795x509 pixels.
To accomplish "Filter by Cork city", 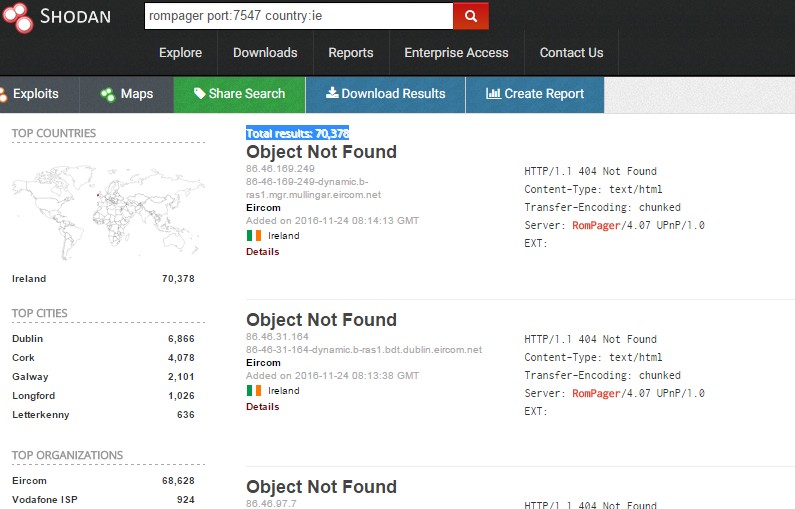I will [x=23, y=357].
